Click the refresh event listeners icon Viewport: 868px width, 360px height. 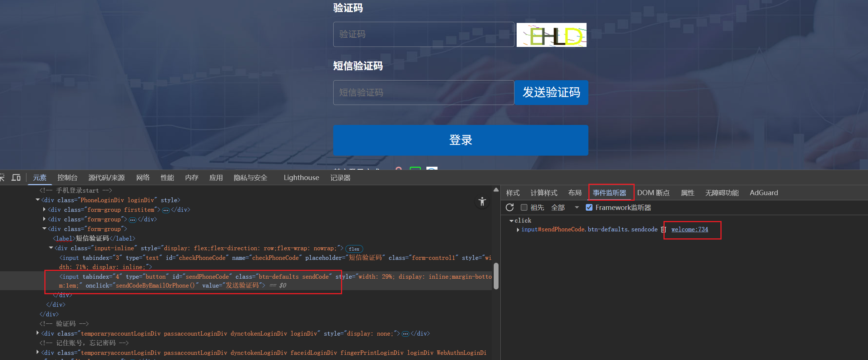click(x=510, y=207)
